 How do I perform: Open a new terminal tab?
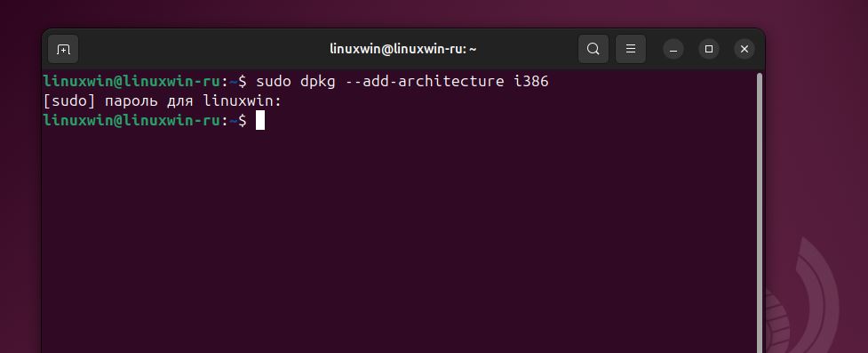pyautogui.click(x=63, y=49)
